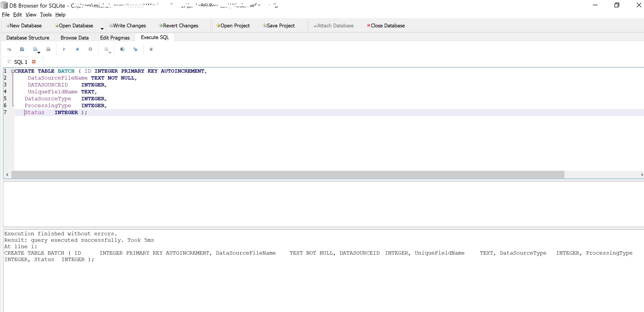This screenshot has width=644, height=312.
Task: Click 'Execution finished without errors.' message
Action: point(60,234)
